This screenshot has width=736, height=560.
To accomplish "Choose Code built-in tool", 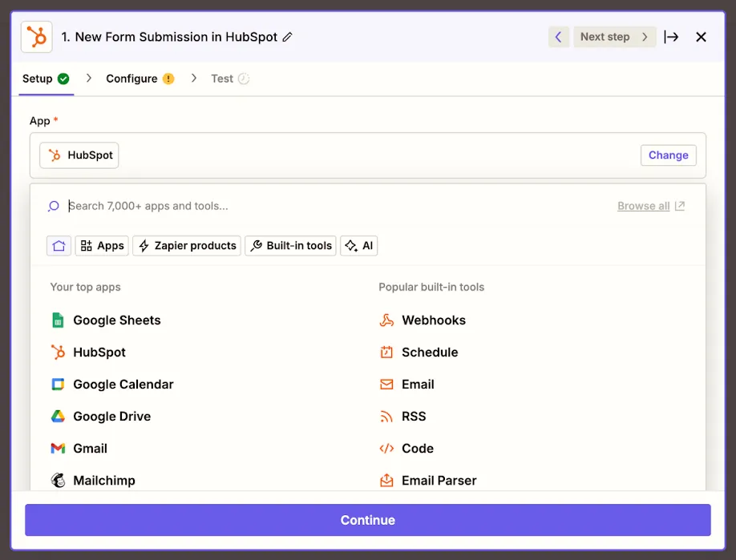I will click(x=418, y=449).
